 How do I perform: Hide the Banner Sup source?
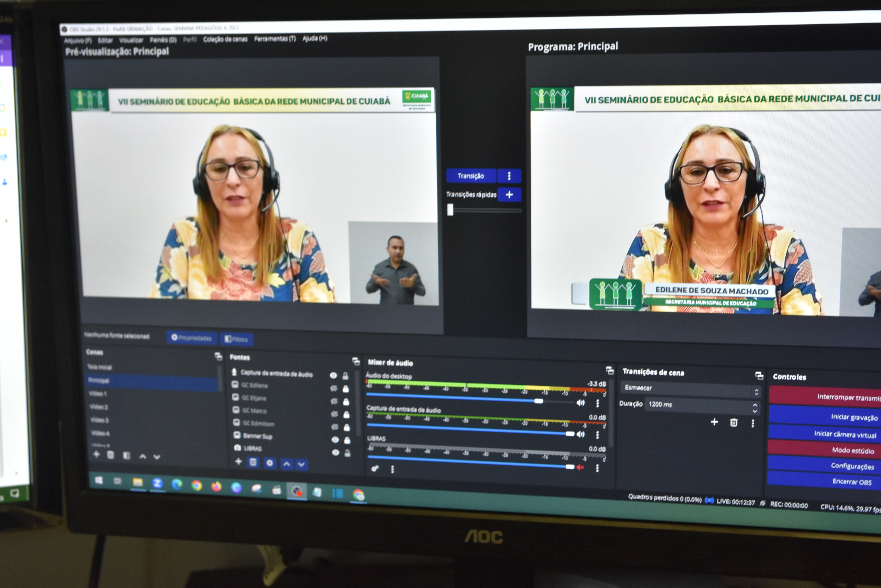(335, 439)
